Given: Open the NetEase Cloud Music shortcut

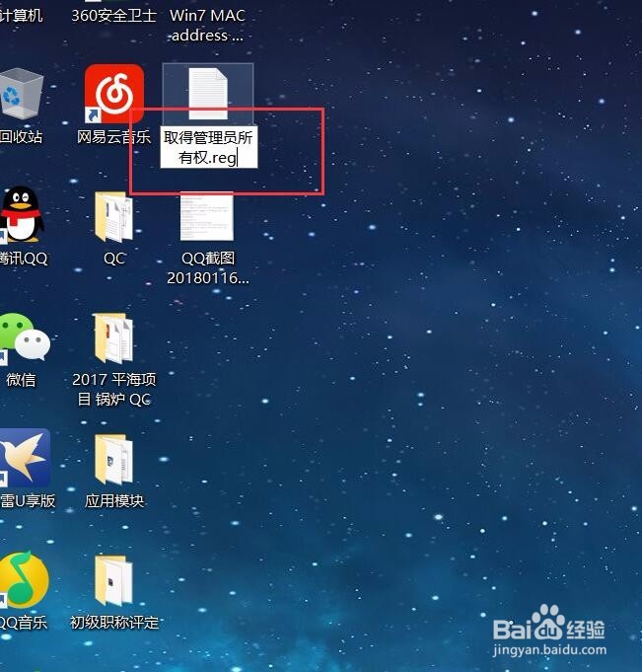Looking at the screenshot, I should (114, 94).
